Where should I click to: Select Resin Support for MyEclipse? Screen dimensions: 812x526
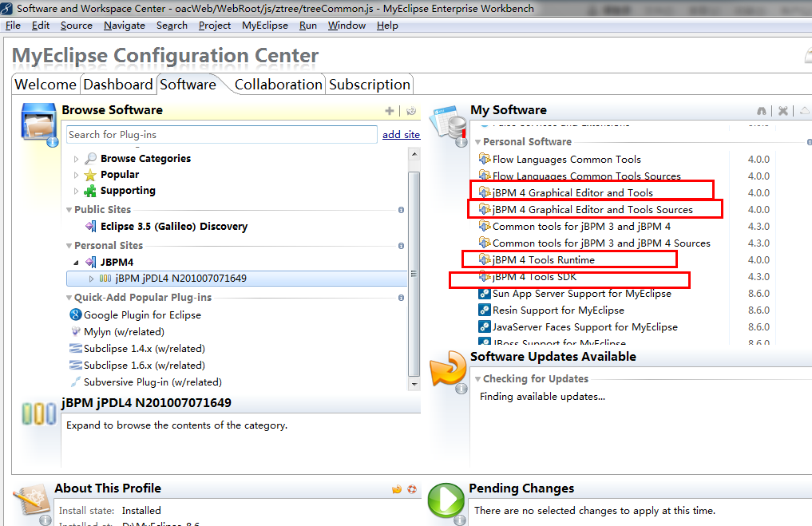(x=558, y=310)
